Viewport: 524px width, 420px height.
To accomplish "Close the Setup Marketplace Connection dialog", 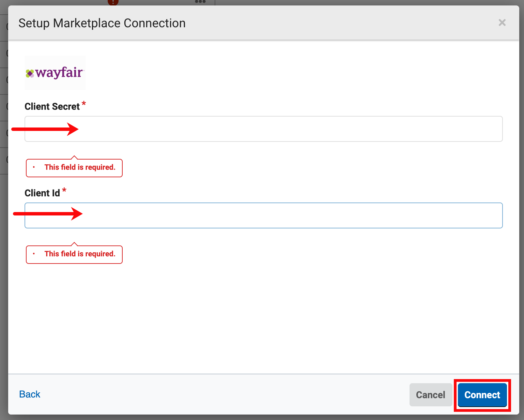I will pyautogui.click(x=502, y=23).
